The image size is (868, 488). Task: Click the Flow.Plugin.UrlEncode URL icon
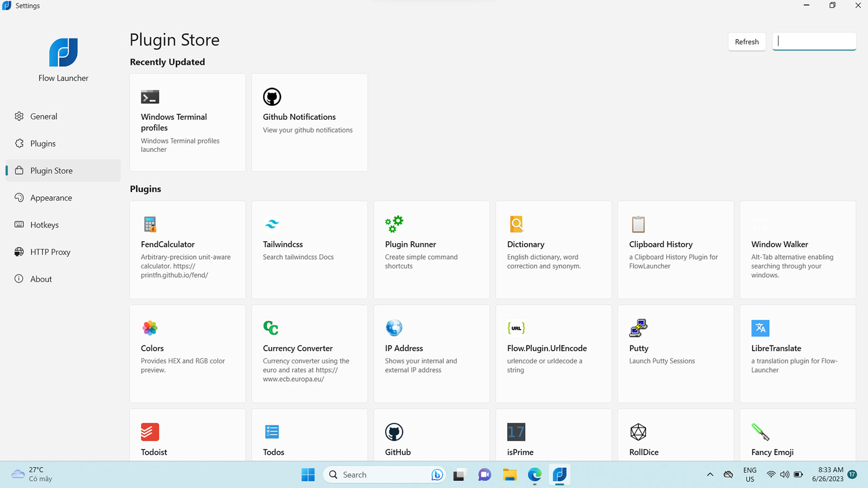pos(516,328)
